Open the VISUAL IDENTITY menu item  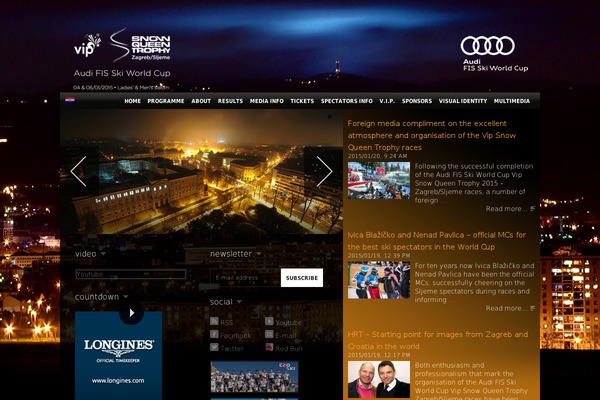463,101
